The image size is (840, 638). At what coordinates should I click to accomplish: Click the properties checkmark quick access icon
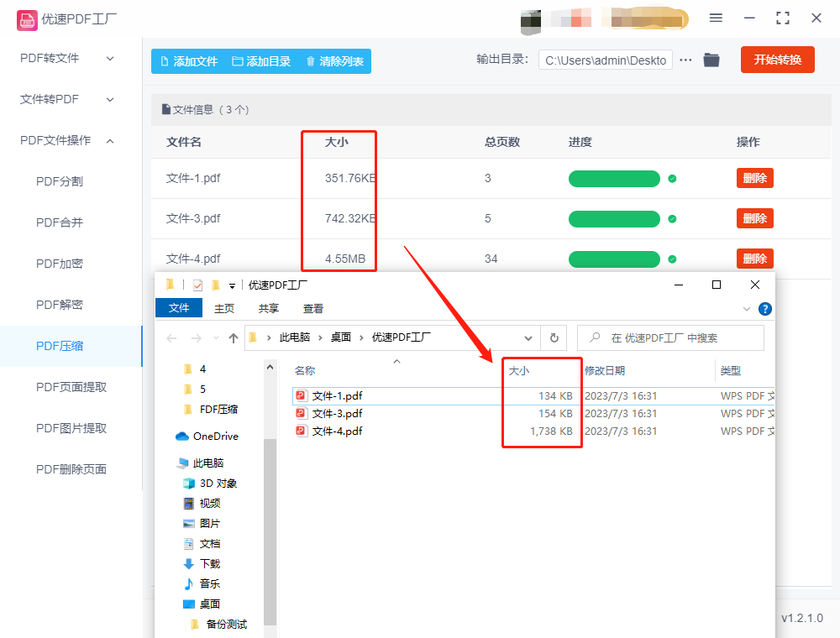(x=197, y=285)
